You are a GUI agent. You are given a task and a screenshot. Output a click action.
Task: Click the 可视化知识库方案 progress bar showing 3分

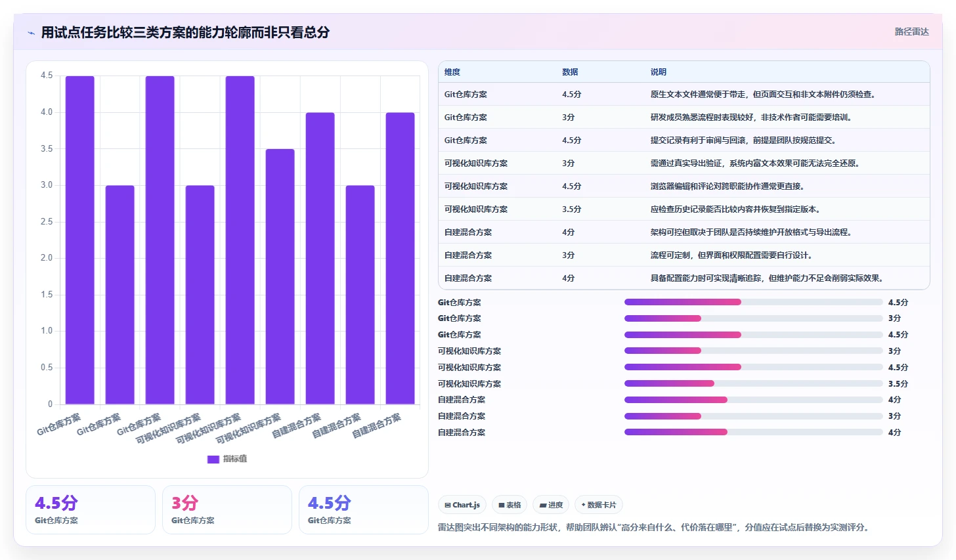(754, 351)
